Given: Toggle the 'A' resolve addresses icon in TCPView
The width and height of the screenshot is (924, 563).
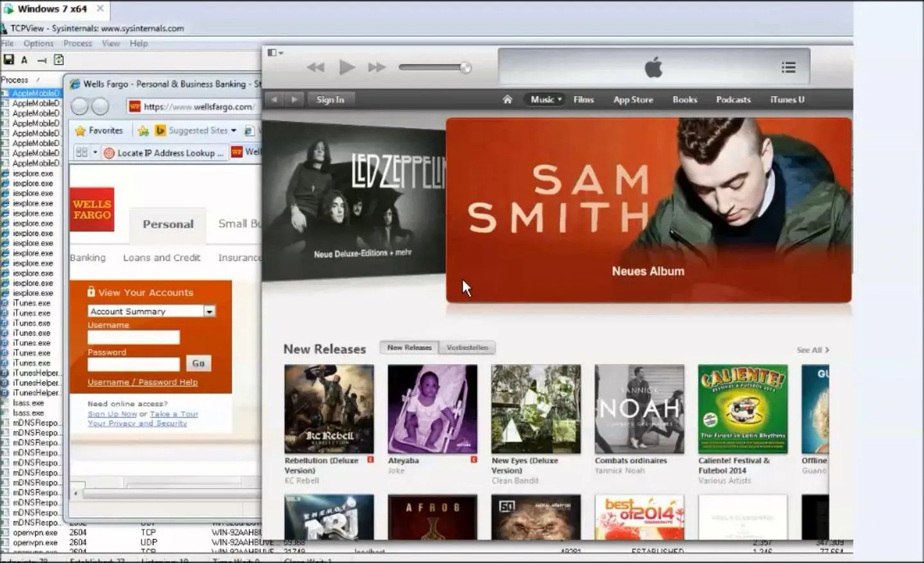Looking at the screenshot, I should (x=24, y=60).
